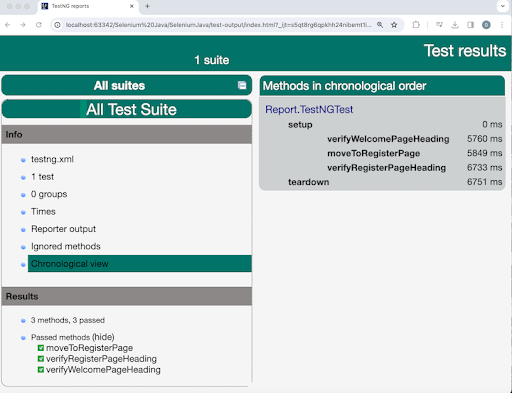Click the '6751 ms' timing value
Image resolution: width=512 pixels, height=393 pixels.
pyautogui.click(x=485, y=182)
